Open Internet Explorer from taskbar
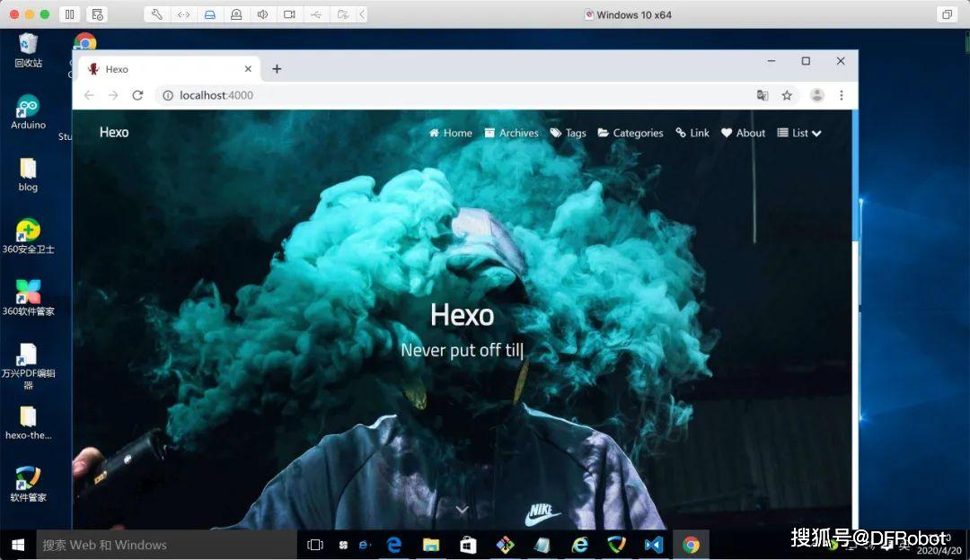Viewport: 970px width, 560px height. pyautogui.click(x=579, y=545)
